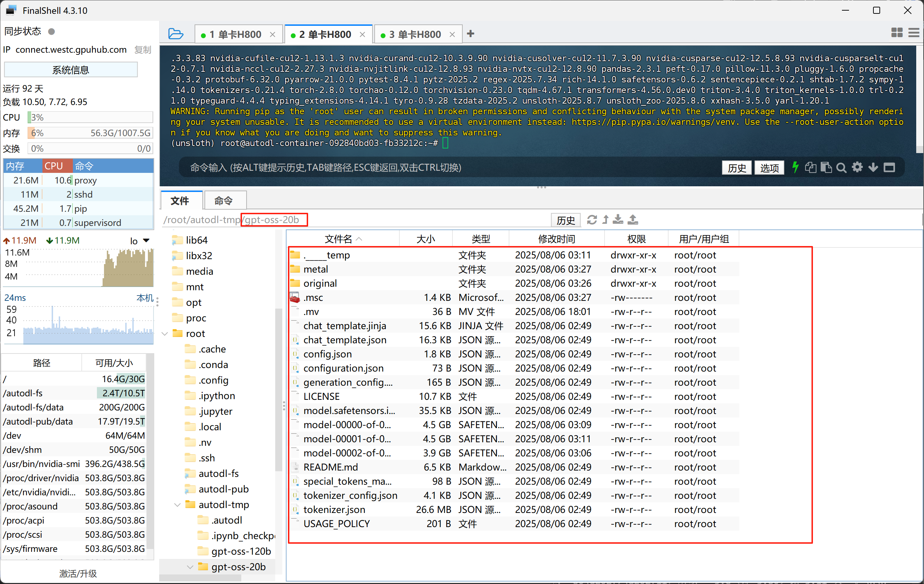The height and width of the screenshot is (584, 924).
Task: Select gpt-oss-120b folder in tree
Action: pyautogui.click(x=241, y=551)
